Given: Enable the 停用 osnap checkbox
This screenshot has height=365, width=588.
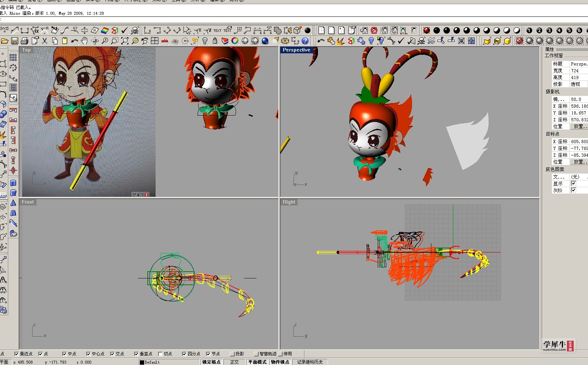Looking at the screenshot, I should [280, 354].
